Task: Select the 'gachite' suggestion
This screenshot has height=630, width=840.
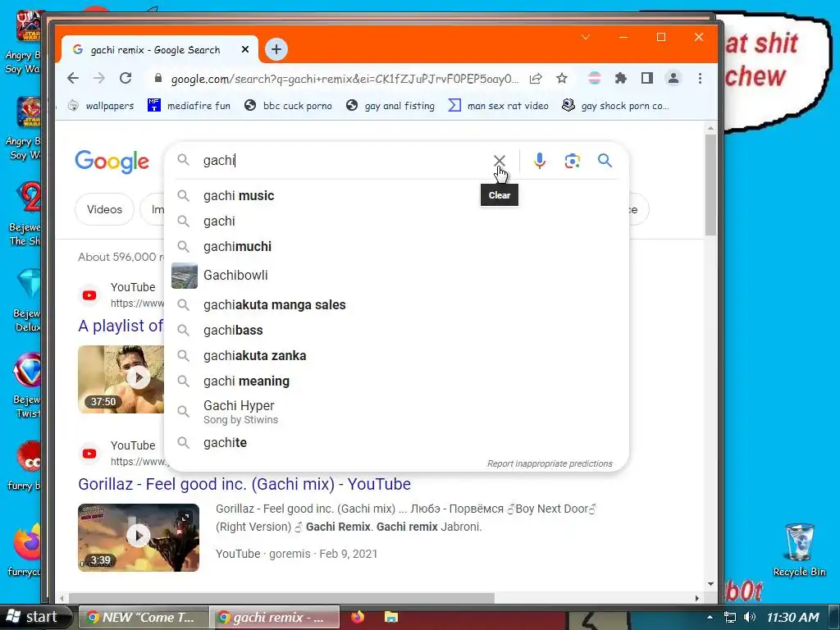Action: pos(396,442)
